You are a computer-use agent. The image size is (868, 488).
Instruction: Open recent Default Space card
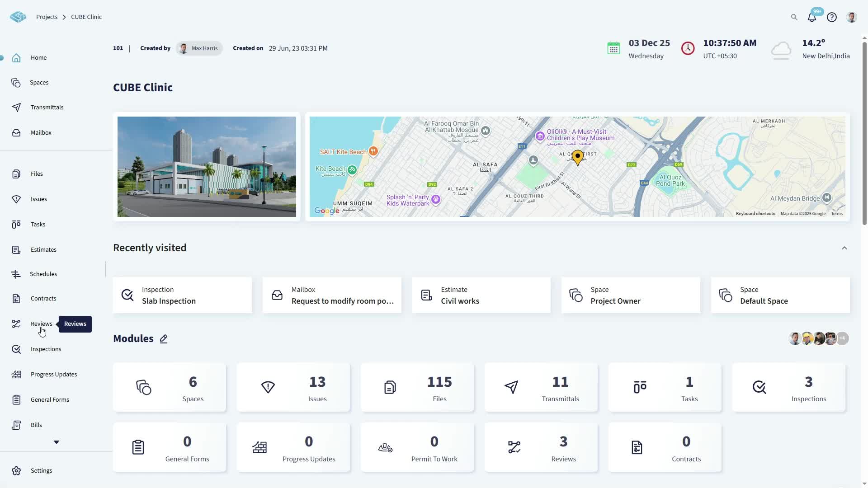780,296
